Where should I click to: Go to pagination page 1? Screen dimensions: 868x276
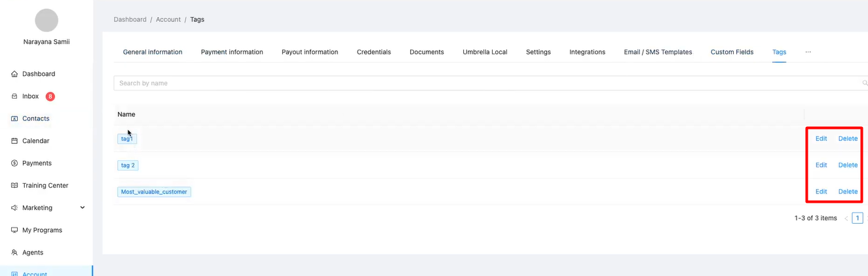[858, 218]
